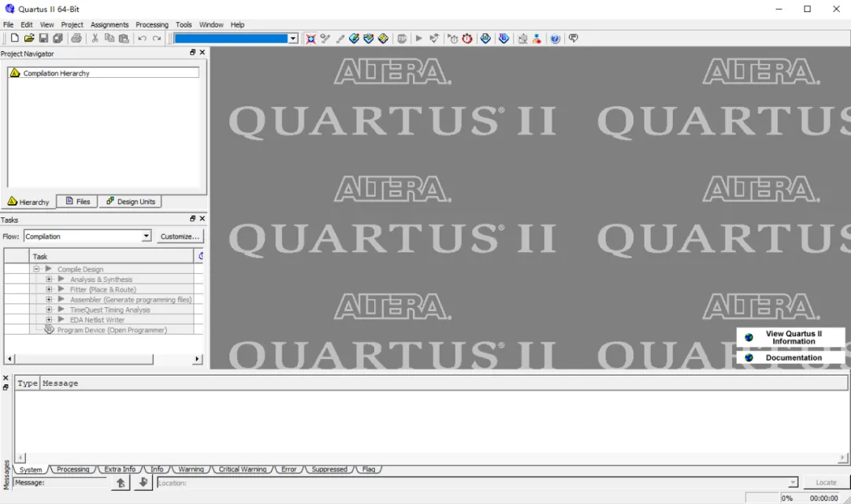
Task: Open the project selector dropdown in toolbar
Action: click(293, 38)
